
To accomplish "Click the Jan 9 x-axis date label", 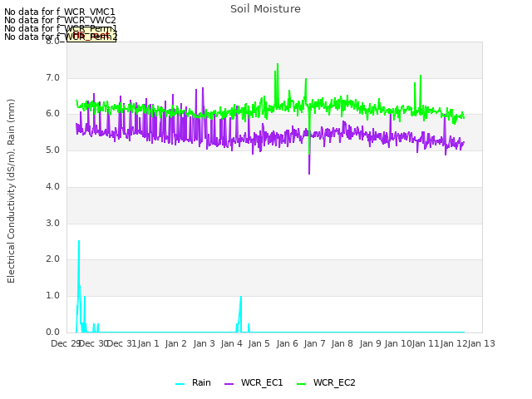I will 370,343.
